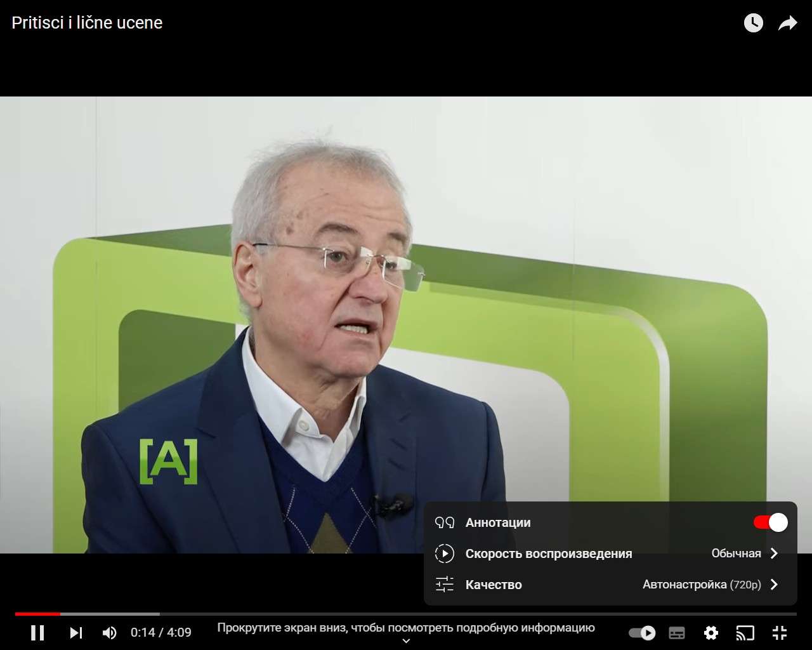Close the settings gear menu
The width and height of the screenshot is (812, 650).
[711, 633]
